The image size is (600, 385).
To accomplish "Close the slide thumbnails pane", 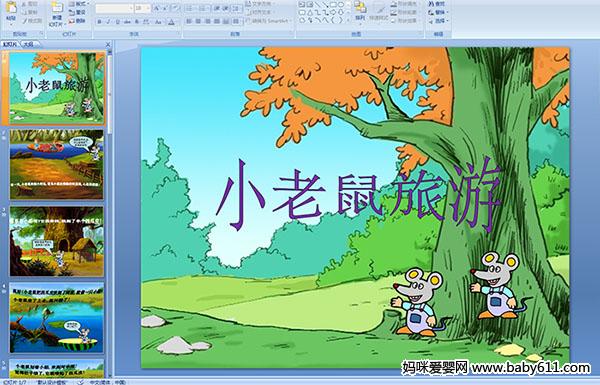I will click(108, 44).
